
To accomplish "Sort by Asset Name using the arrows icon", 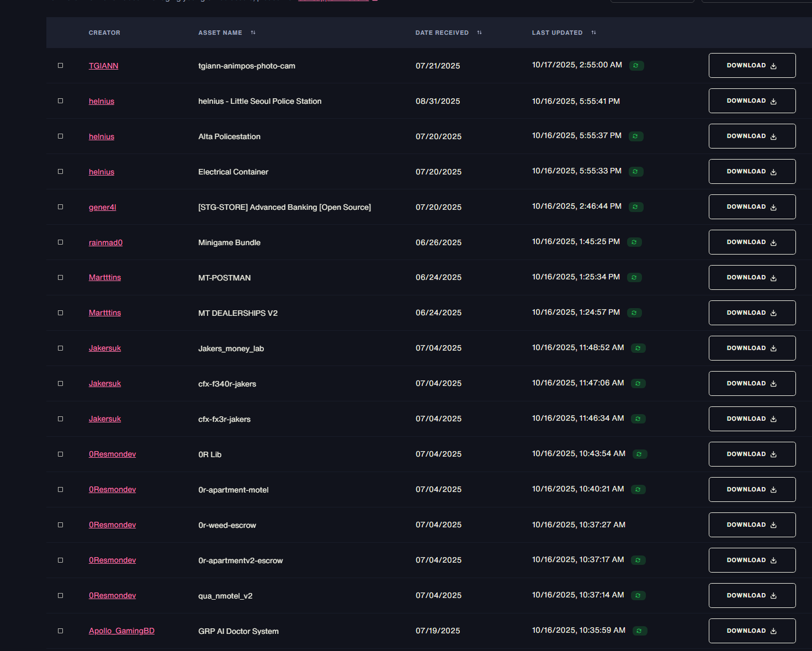I will coord(253,33).
